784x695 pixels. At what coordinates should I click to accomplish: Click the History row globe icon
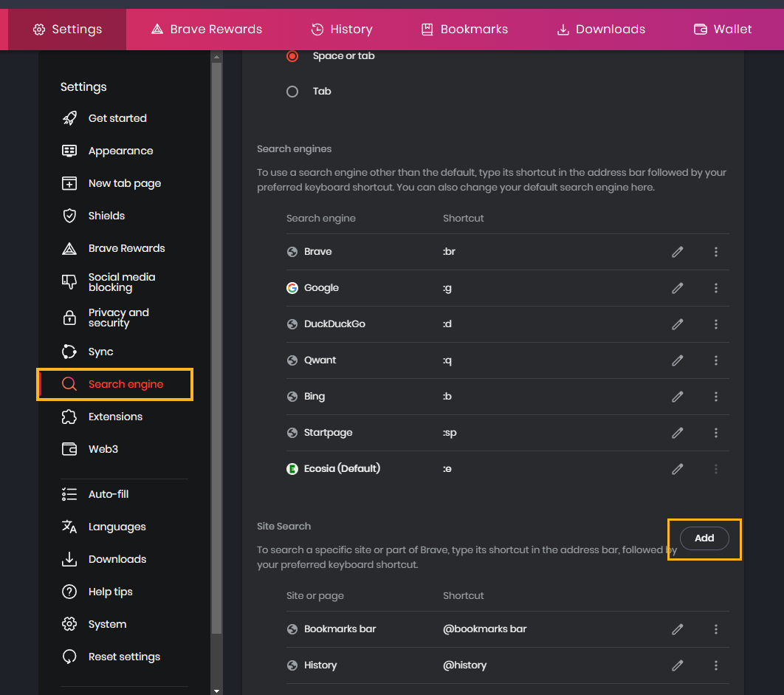coord(292,665)
